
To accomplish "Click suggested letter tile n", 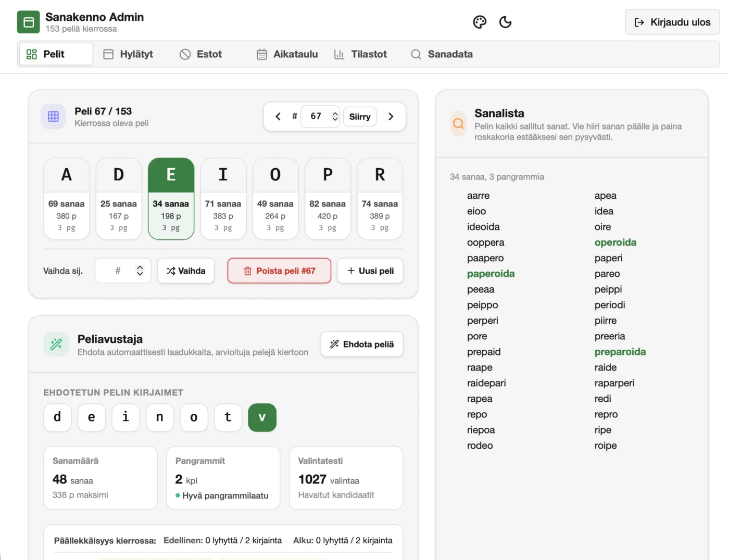I will pyautogui.click(x=160, y=417).
